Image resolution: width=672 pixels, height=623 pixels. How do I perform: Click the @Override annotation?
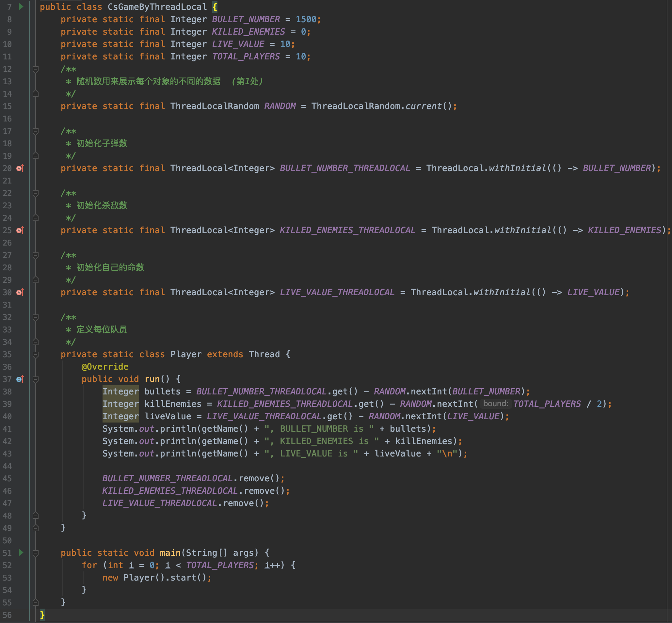105,366
